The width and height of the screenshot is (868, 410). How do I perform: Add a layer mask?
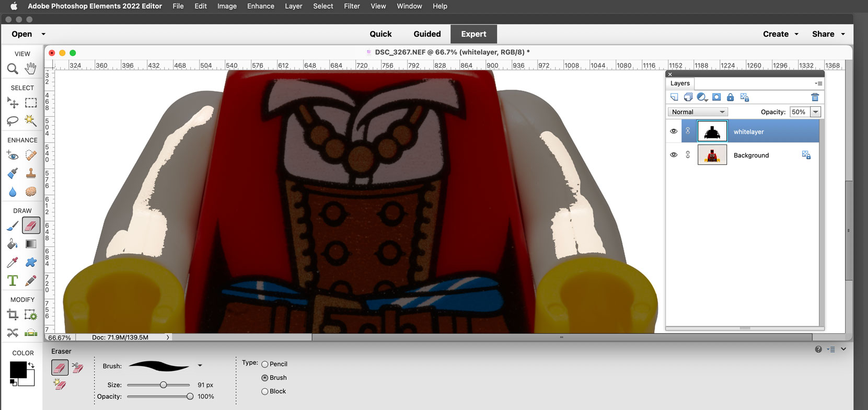click(716, 97)
